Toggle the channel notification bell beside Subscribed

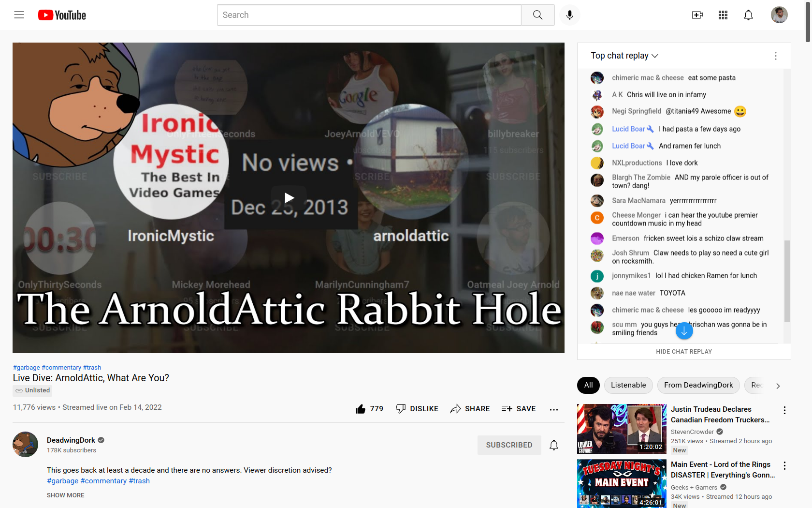(554, 445)
